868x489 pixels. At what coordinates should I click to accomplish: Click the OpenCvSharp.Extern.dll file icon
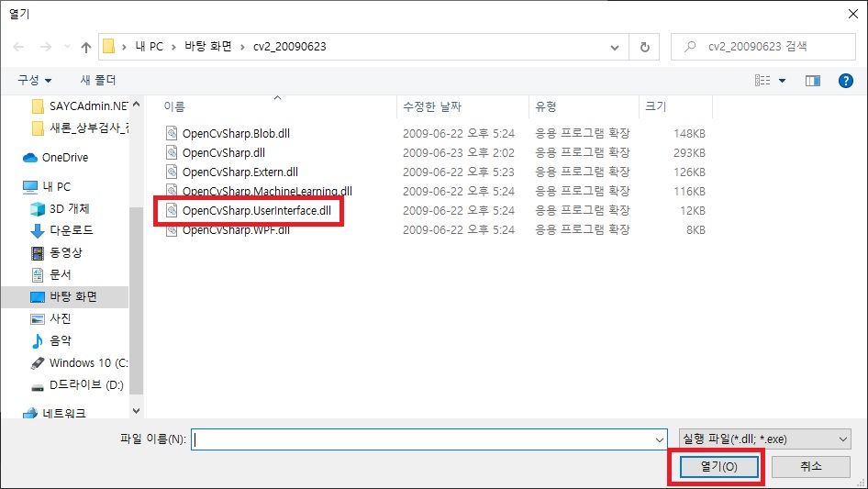[172, 172]
